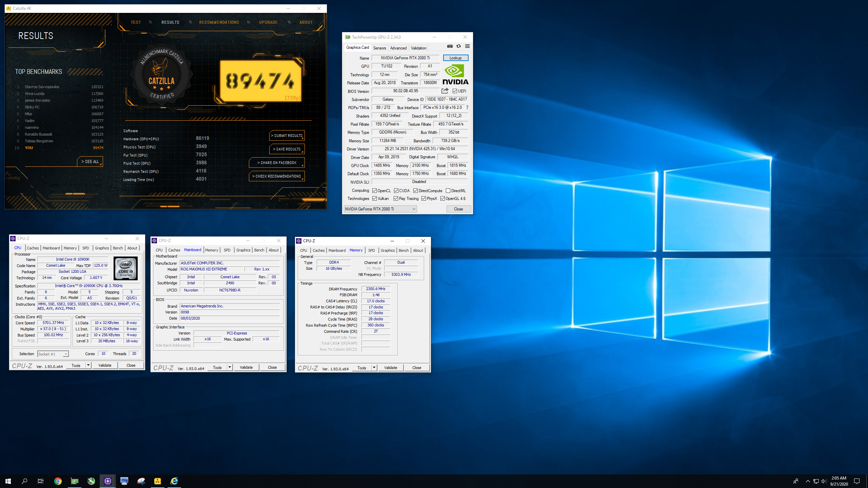Toggle DirectML checkbox
Image resolution: width=868 pixels, height=488 pixels.
(x=448, y=191)
